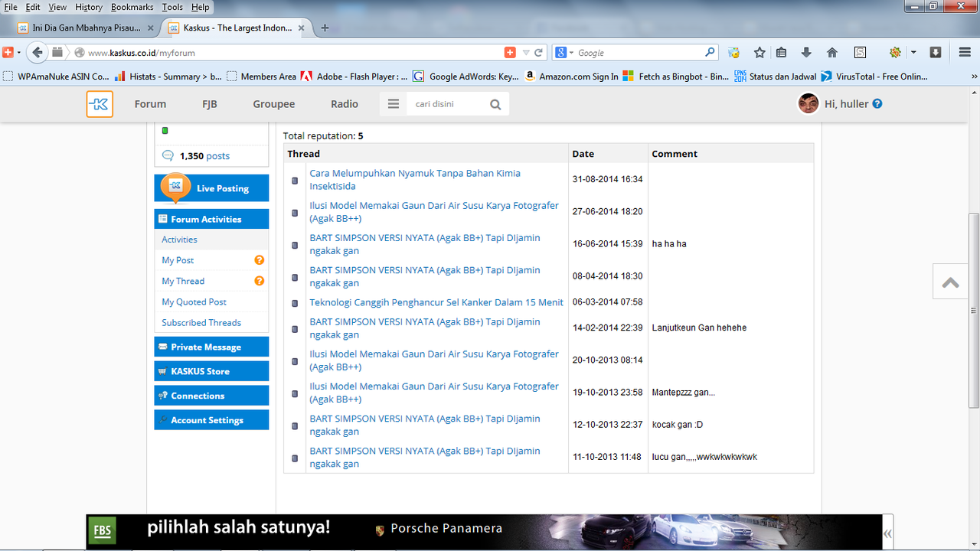Open Account Settings in the sidebar
This screenshot has height=551, width=980.
click(211, 420)
